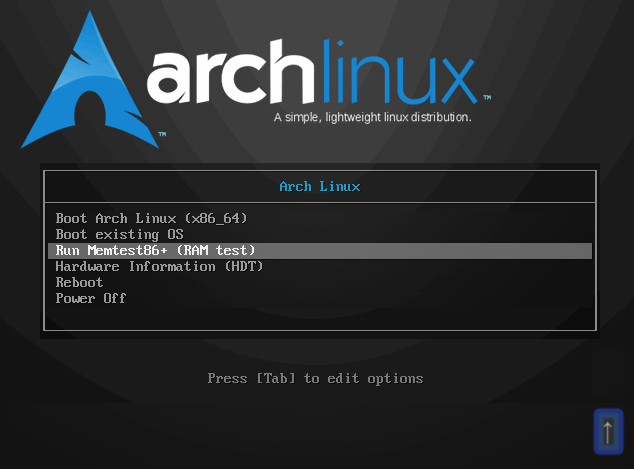The height and width of the screenshot is (469, 634).
Task: Click 'Press [Tab] to edit options' hint
Action: [315, 378]
